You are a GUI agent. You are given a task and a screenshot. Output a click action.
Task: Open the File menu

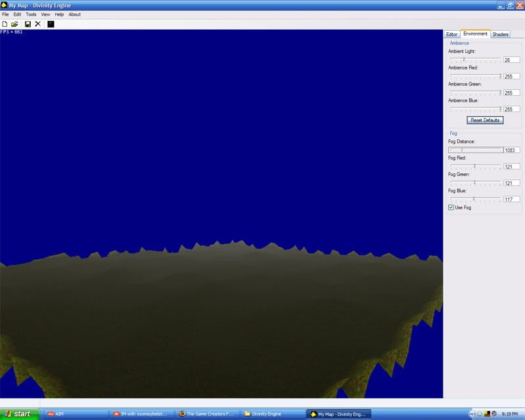5,14
